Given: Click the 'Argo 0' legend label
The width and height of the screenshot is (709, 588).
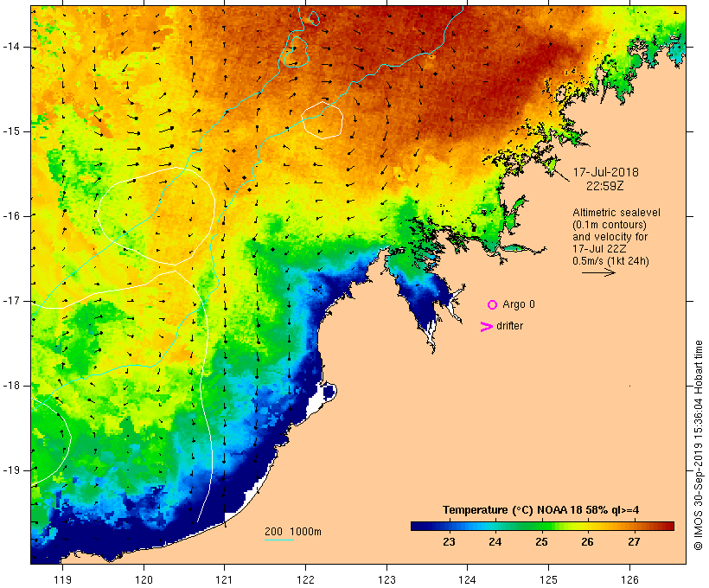Looking at the screenshot, I should [x=519, y=304].
